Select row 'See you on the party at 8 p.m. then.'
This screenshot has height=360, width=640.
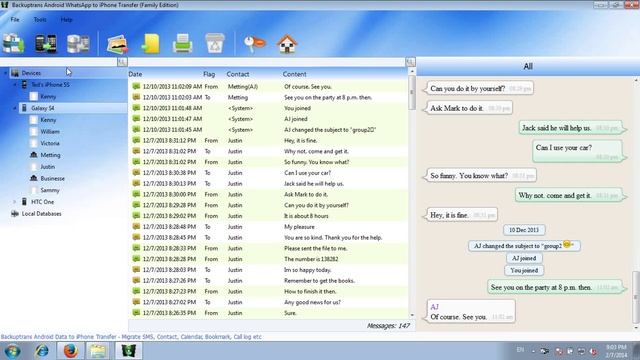[268, 98]
